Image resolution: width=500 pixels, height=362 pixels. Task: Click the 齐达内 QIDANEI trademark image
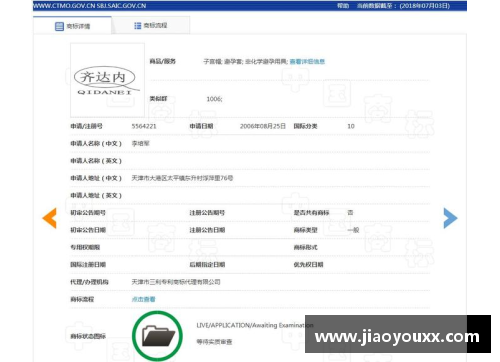click(107, 80)
